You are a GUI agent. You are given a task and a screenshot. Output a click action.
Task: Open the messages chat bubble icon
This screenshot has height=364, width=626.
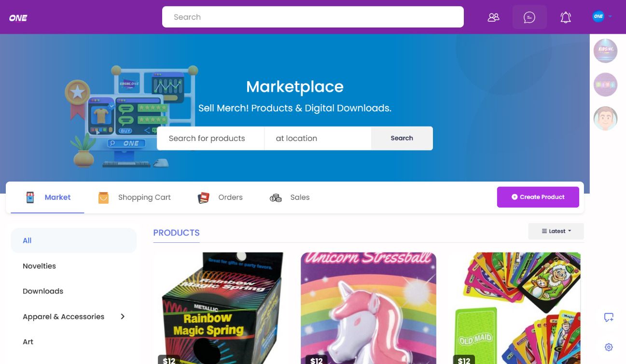click(529, 17)
